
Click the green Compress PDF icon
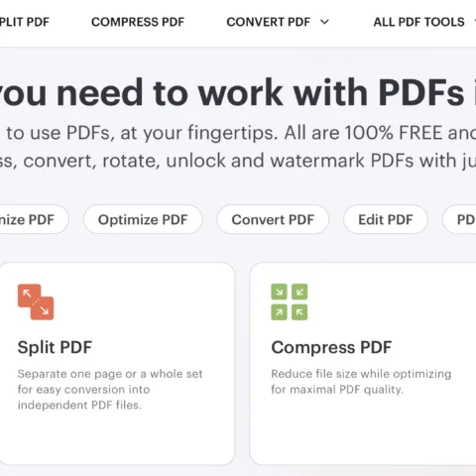[x=290, y=301]
